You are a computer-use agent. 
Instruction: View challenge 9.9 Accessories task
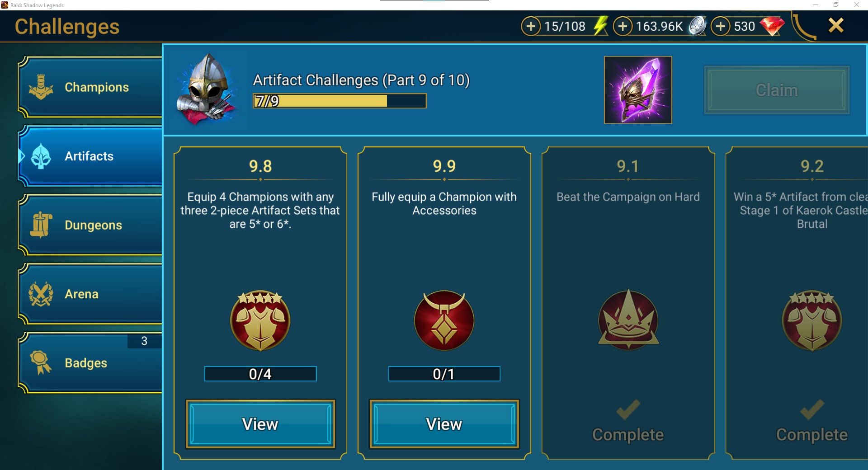[x=444, y=424]
